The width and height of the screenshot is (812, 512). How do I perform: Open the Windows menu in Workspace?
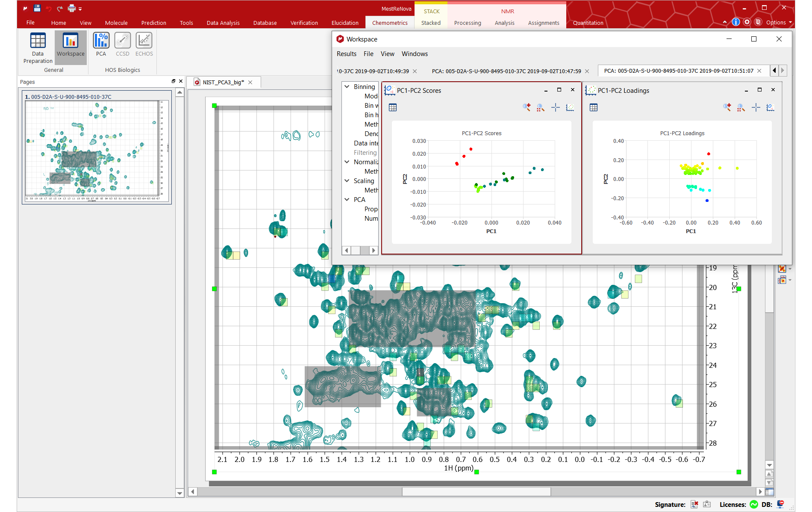(414, 54)
